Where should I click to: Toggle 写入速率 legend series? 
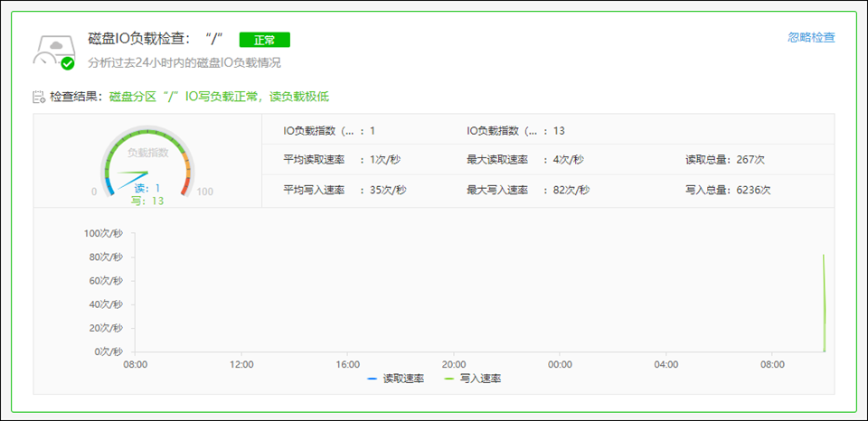480,379
